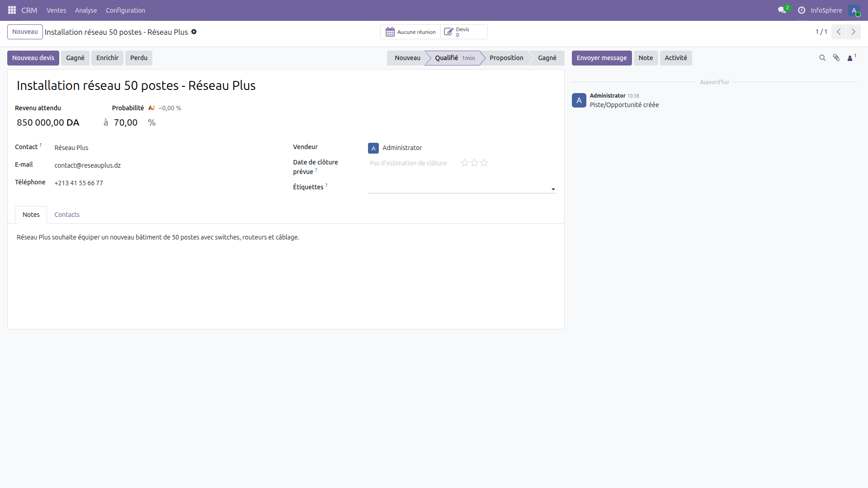
Task: Open the messaging conversations panel
Action: [783, 10]
